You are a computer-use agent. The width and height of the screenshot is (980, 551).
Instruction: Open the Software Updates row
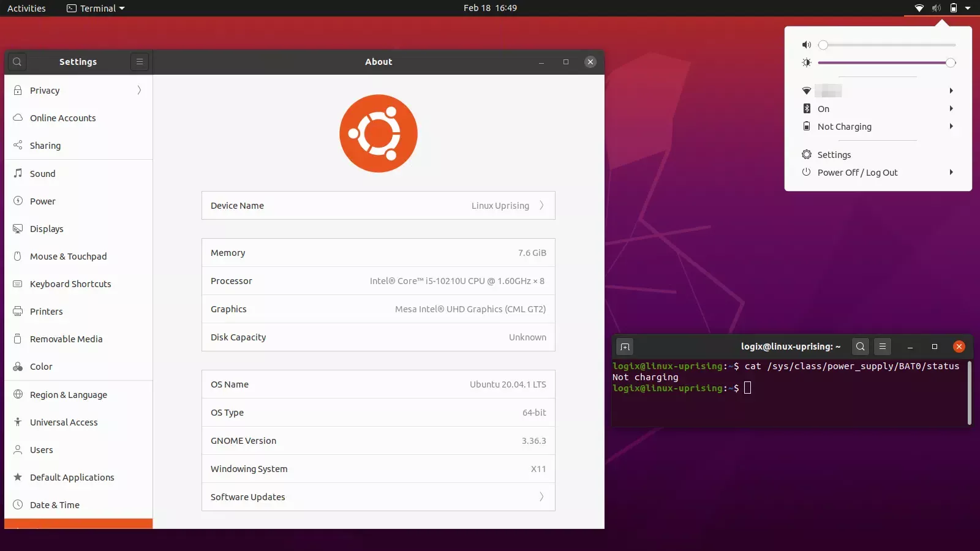point(379,497)
